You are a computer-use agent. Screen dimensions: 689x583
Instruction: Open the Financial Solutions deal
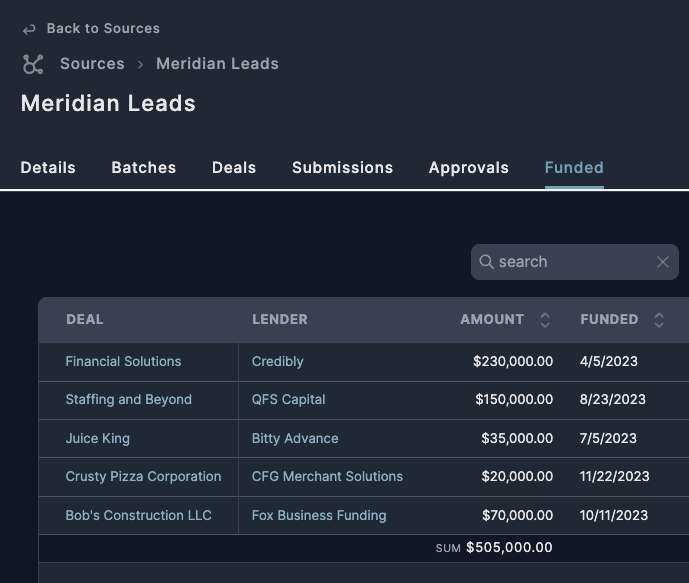click(123, 361)
